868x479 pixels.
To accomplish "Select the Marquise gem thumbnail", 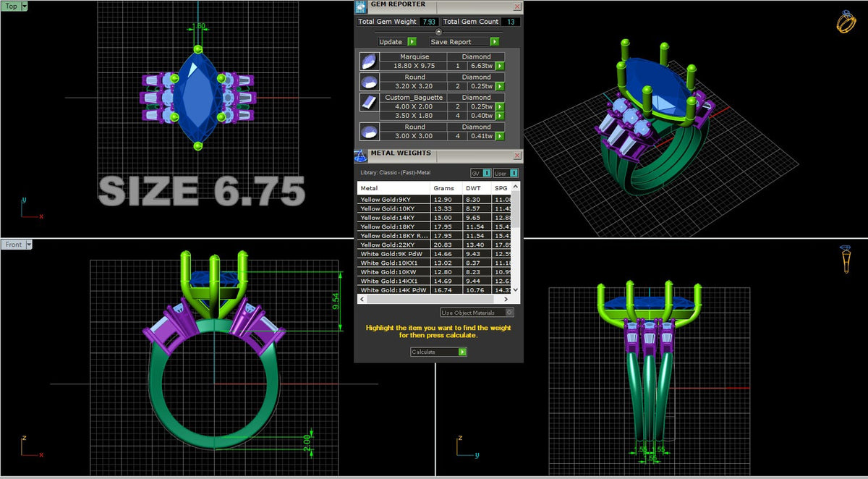I will click(x=368, y=61).
